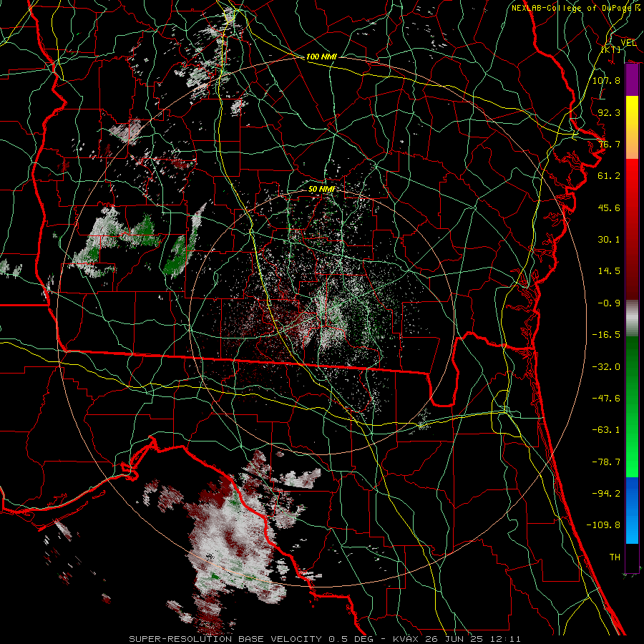Viewport: 644px width, 644px height.
Task: Select the -32.0 velocity scale value
Action: (606, 367)
